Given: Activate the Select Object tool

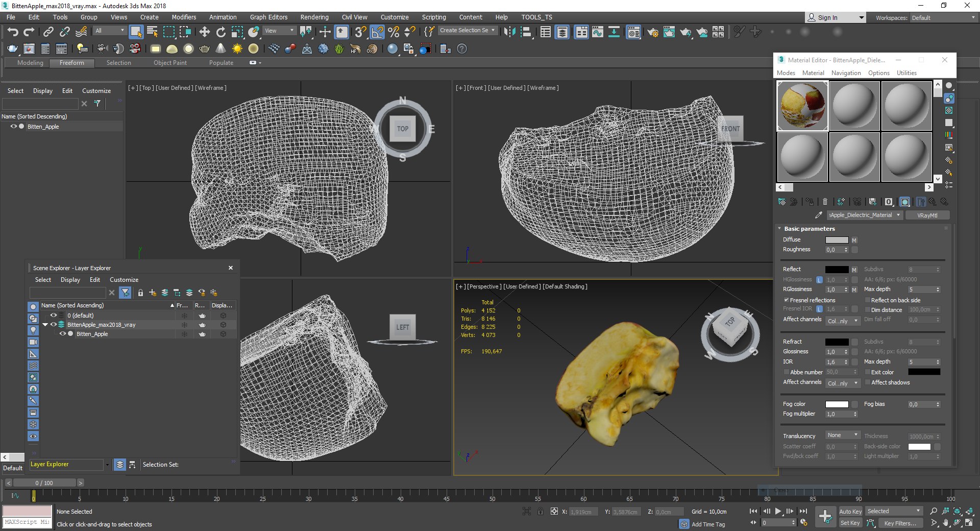Looking at the screenshot, I should 136,32.
